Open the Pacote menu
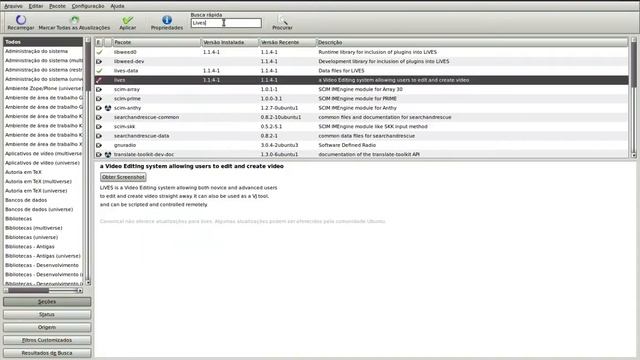Viewport: 640px width, 360px height. click(57, 6)
